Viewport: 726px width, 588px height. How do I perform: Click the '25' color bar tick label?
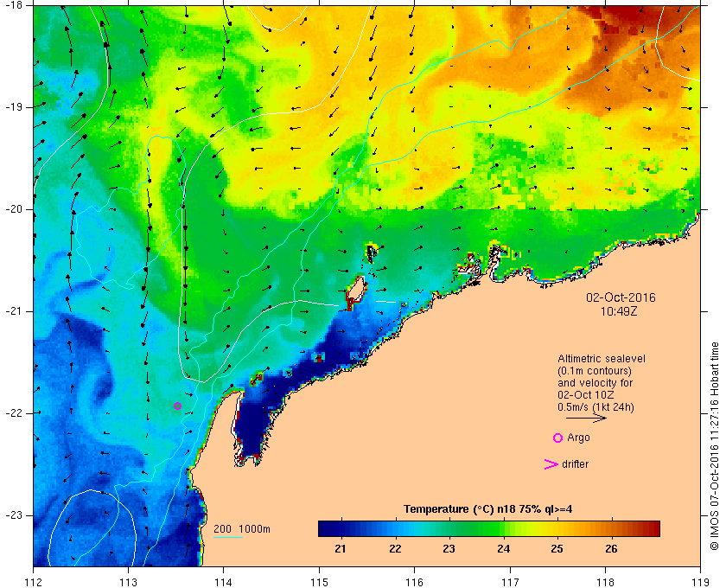click(557, 549)
